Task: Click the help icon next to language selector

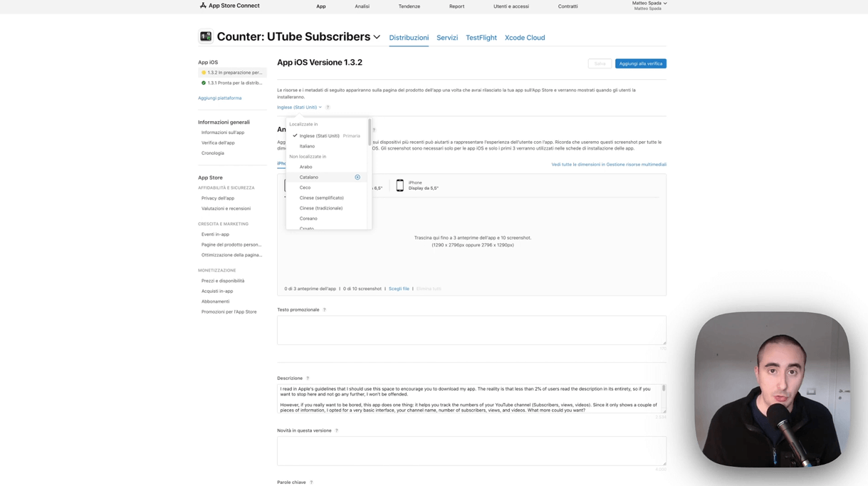Action: click(x=328, y=108)
